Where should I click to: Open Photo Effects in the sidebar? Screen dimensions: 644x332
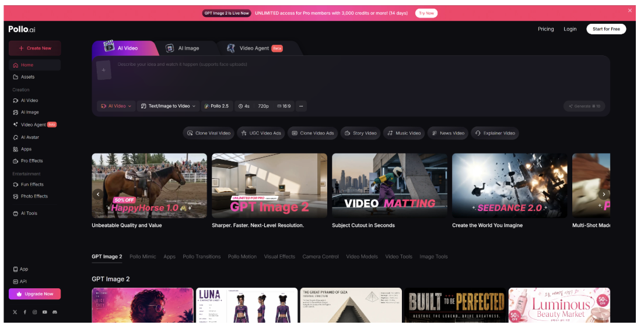click(x=34, y=196)
